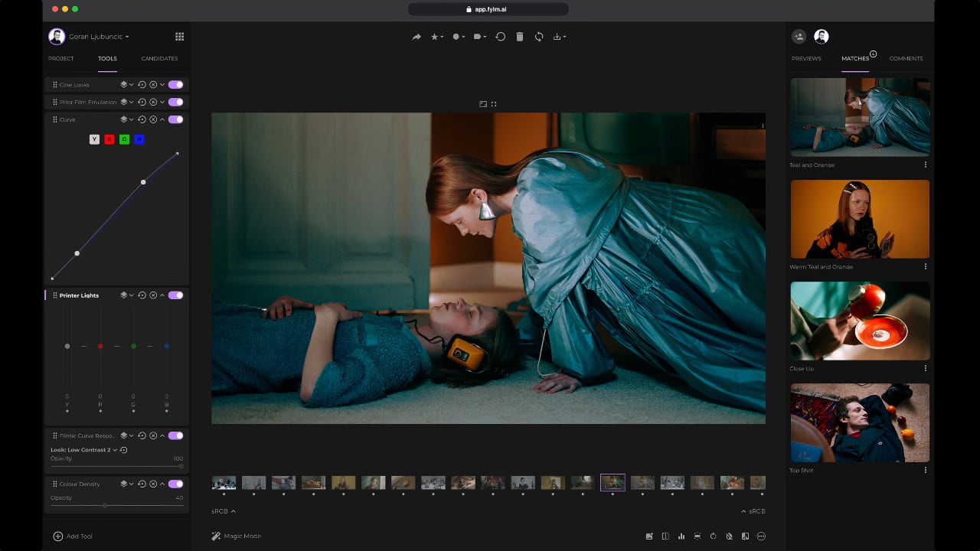Screen dimensions: 980x551
Task: Remove the Curve tool with its X icon
Action: click(153, 119)
